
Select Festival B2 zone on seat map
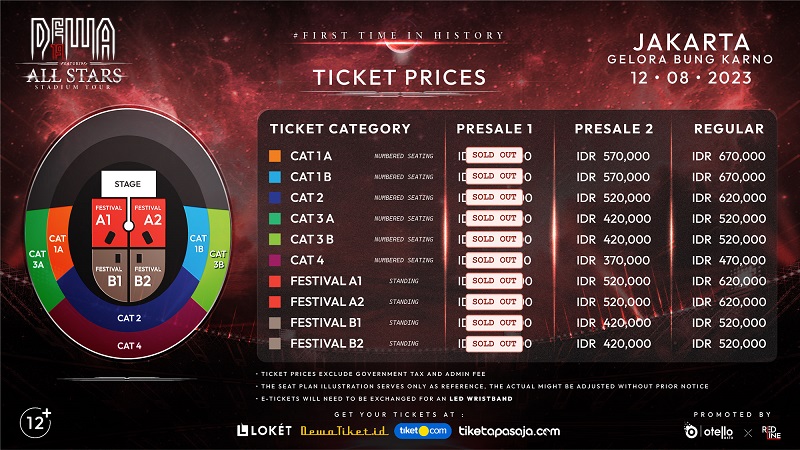[x=148, y=275]
